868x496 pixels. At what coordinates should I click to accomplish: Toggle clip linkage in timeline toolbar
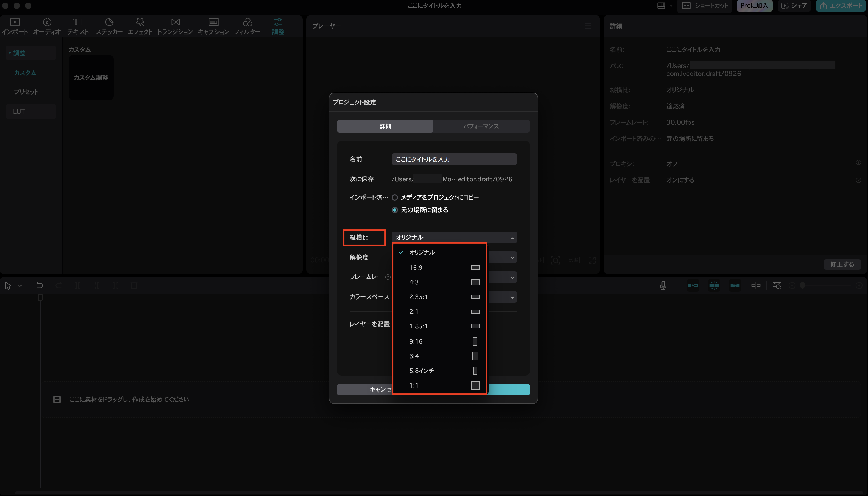[x=735, y=285]
